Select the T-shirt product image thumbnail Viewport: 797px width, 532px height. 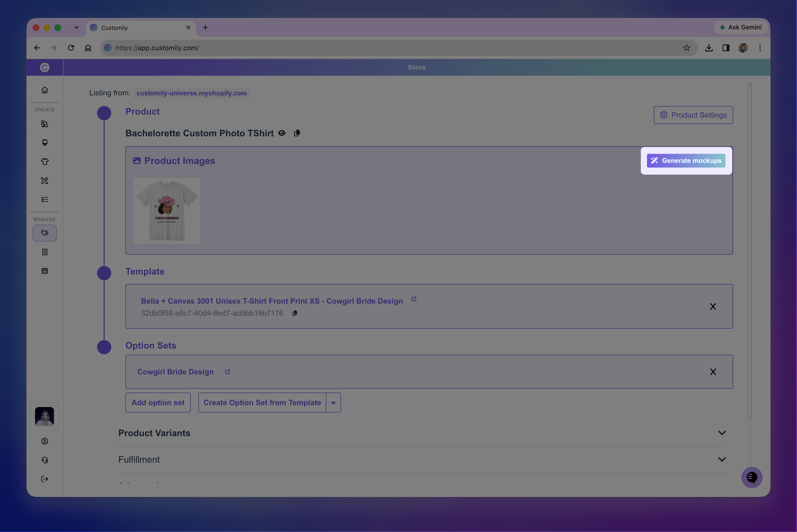(167, 211)
